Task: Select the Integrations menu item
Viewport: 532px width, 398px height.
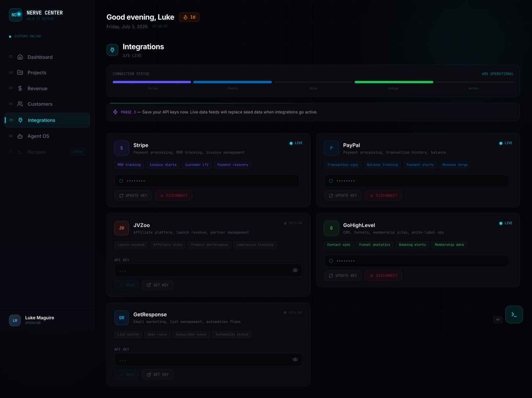Action: [47, 120]
